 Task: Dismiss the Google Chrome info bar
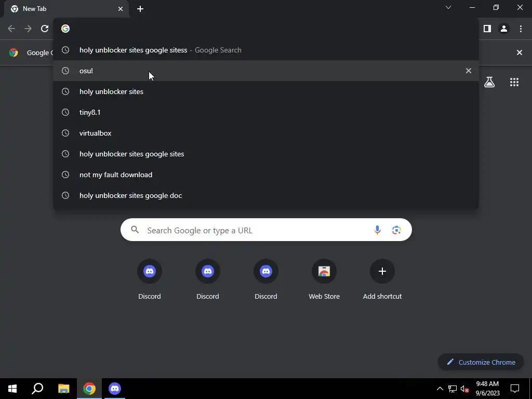click(520, 52)
